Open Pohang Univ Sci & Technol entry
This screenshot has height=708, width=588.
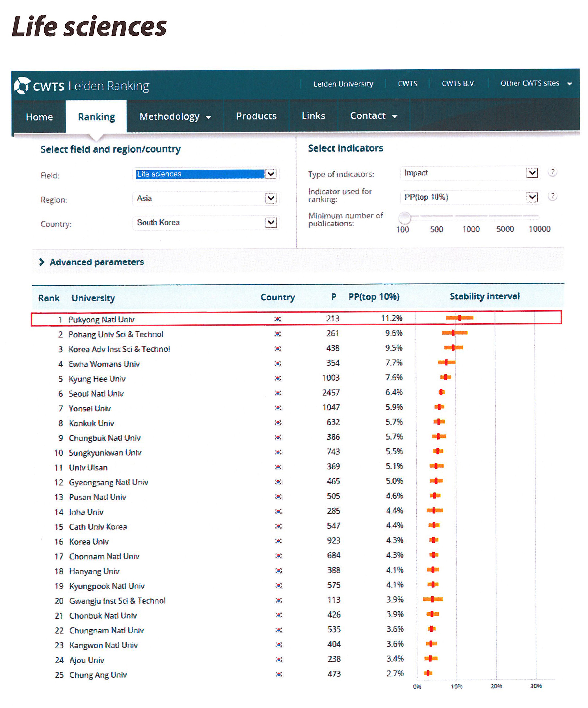116,334
